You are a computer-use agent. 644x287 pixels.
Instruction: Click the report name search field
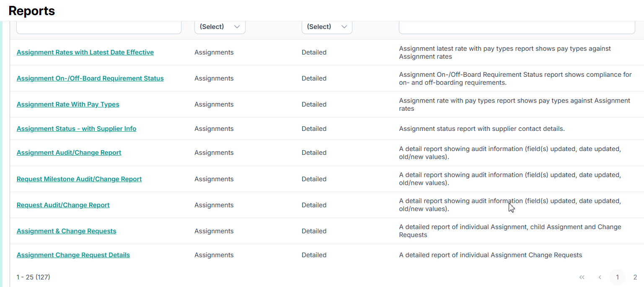[x=98, y=26]
